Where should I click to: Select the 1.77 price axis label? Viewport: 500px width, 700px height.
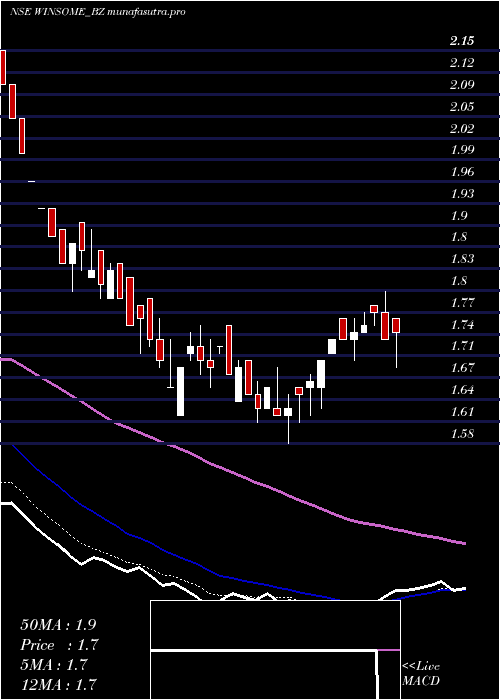coord(462,303)
